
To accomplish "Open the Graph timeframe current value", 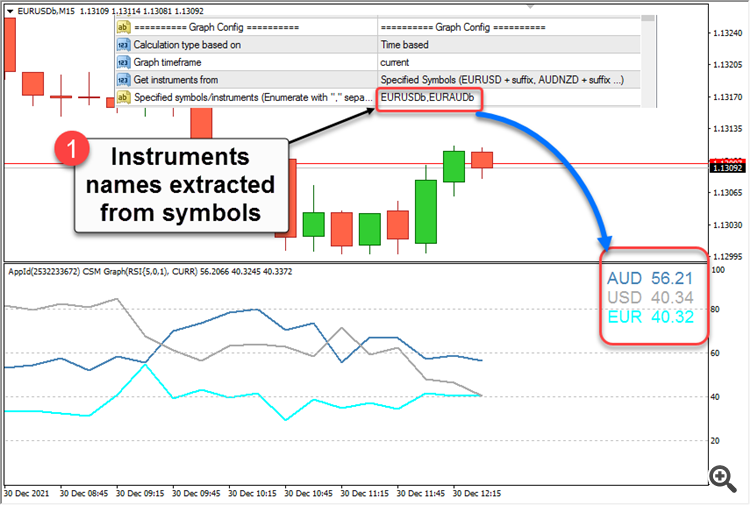I will click(509, 63).
